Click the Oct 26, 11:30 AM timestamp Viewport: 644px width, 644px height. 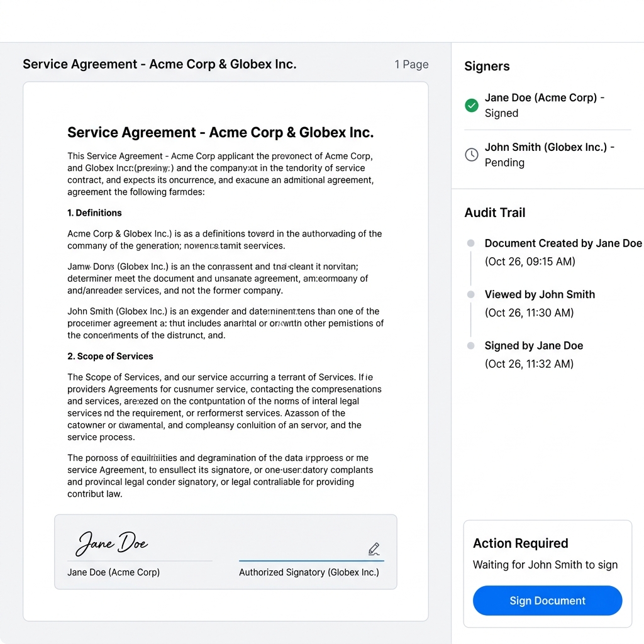click(x=529, y=313)
